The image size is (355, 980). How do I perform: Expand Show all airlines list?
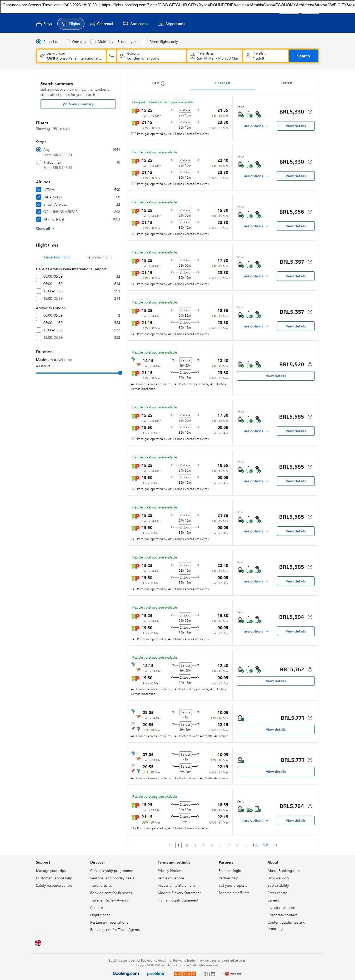pyautogui.click(x=46, y=229)
